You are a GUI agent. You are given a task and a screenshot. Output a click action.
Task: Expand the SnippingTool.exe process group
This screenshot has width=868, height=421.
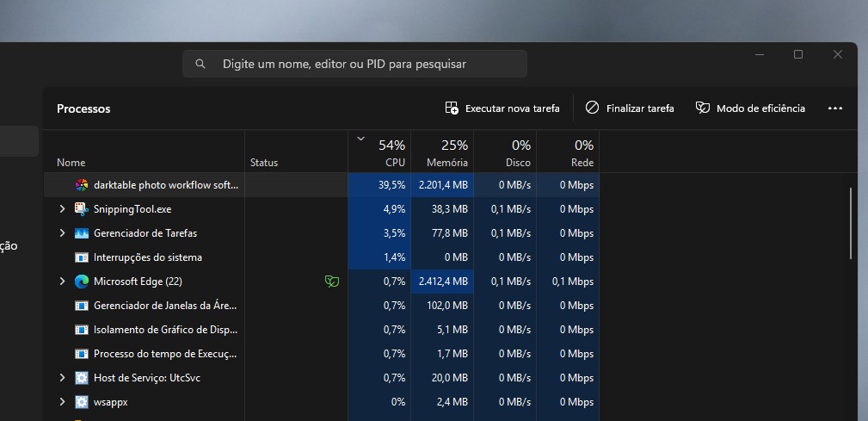[62, 209]
